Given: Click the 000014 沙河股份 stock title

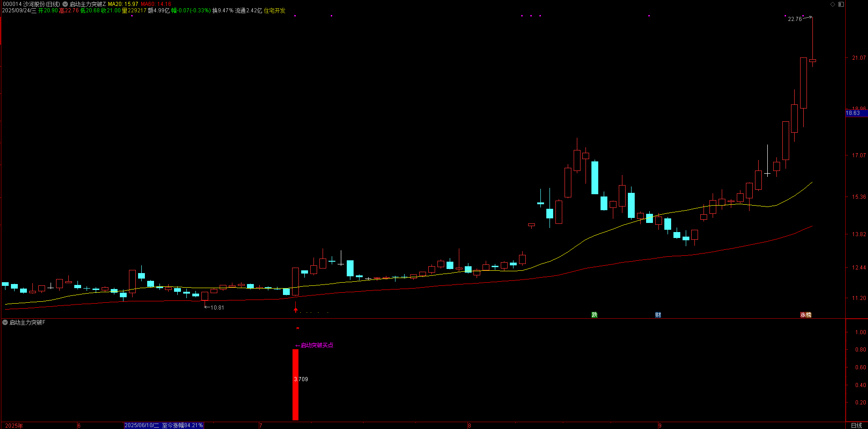Looking at the screenshot, I should pyautogui.click(x=31, y=4).
